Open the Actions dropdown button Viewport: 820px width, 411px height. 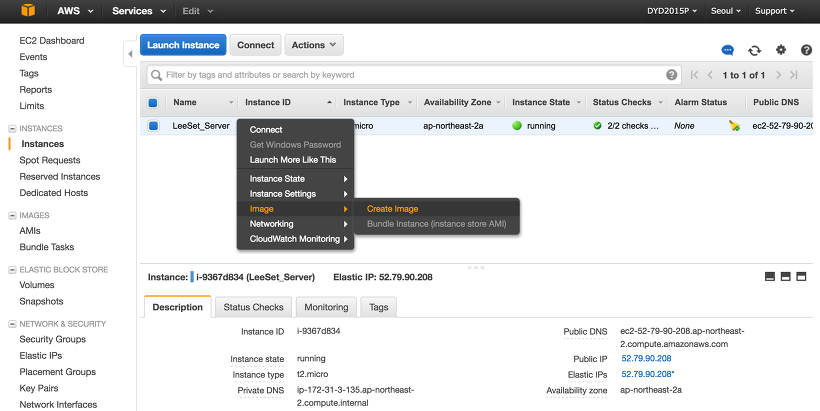[x=314, y=45]
